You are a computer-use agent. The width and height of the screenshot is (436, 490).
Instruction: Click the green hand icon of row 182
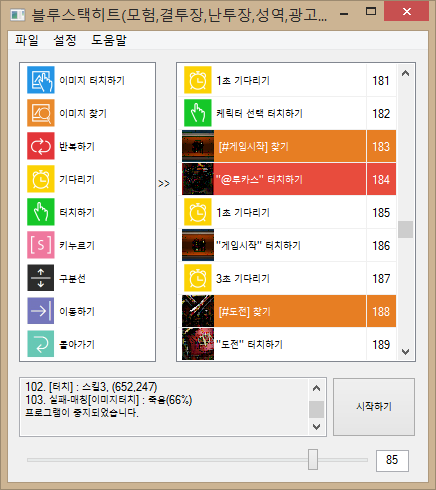[198, 113]
